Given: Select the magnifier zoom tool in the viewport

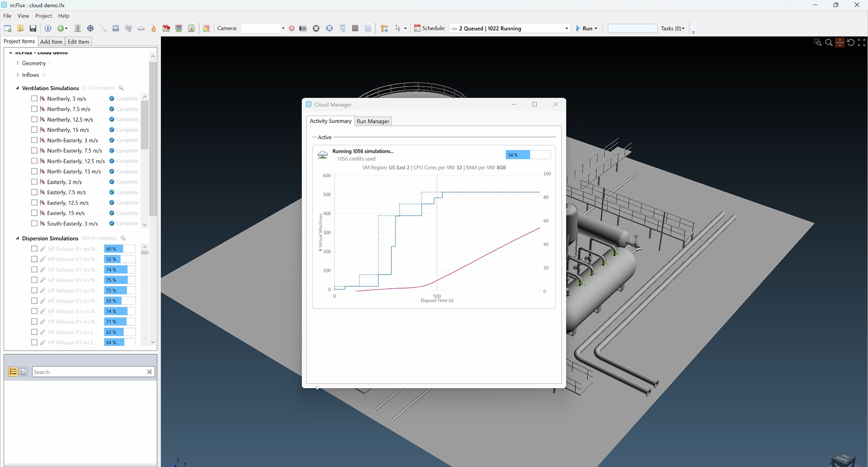Looking at the screenshot, I should [829, 43].
